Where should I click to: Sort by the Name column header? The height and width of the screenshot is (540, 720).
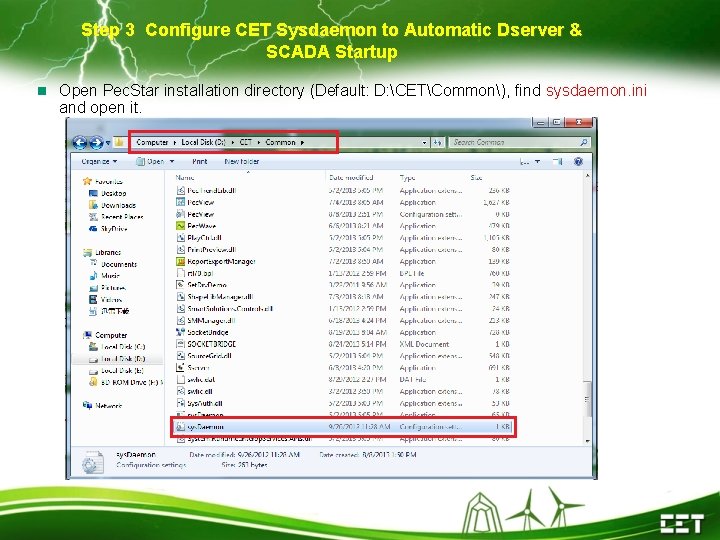pyautogui.click(x=185, y=177)
